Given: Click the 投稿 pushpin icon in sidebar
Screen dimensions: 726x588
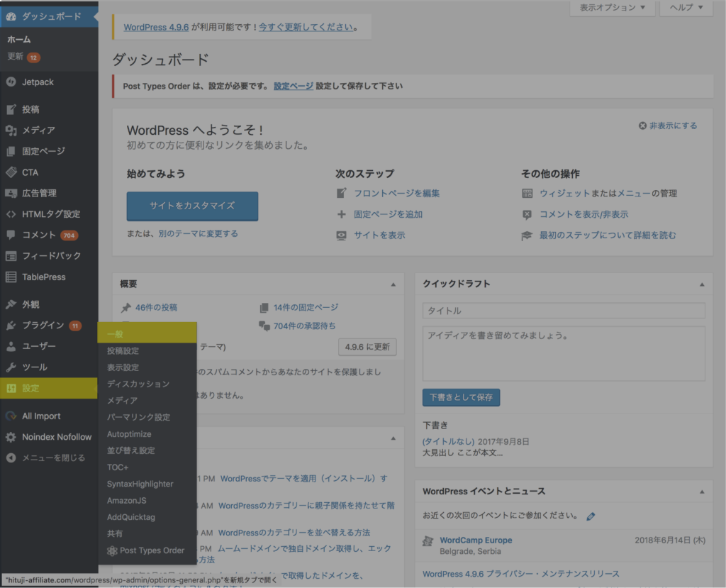Looking at the screenshot, I should pos(11,109).
